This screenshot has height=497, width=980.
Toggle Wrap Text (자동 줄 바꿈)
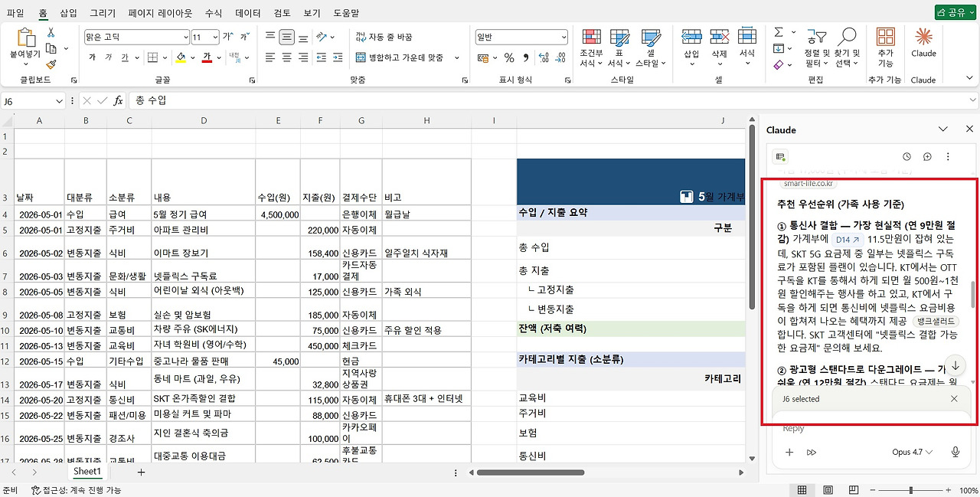[x=384, y=37]
